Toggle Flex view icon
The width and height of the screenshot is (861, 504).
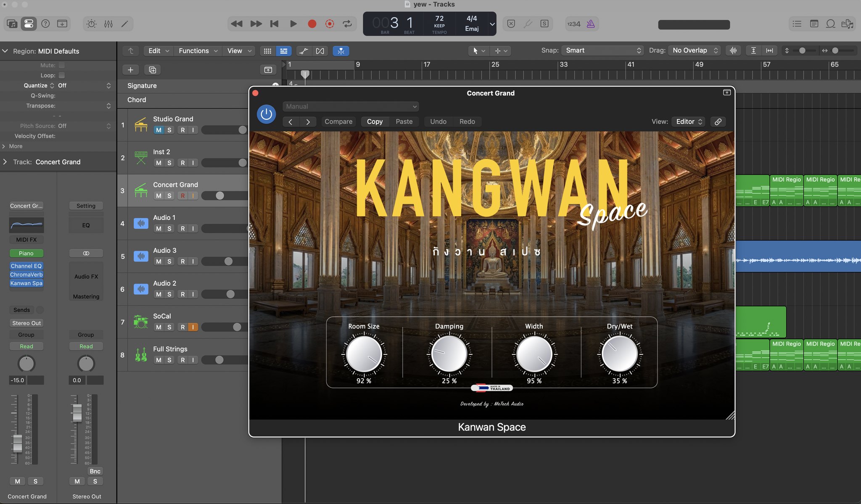[320, 51]
